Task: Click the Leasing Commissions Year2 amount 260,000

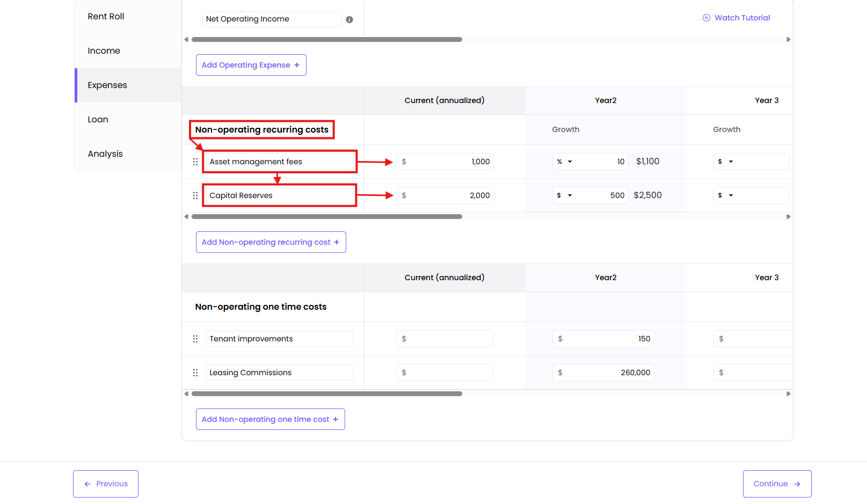Action: pos(603,372)
